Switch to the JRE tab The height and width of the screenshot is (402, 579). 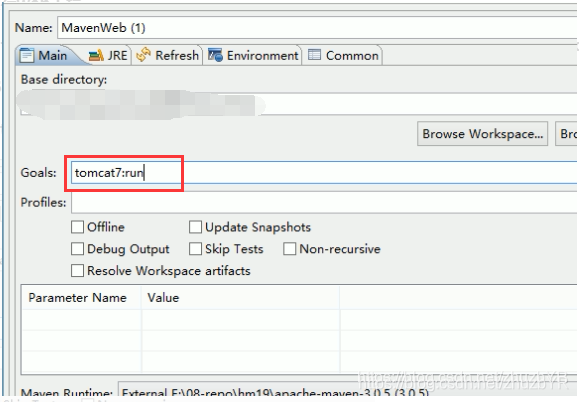tap(109, 55)
